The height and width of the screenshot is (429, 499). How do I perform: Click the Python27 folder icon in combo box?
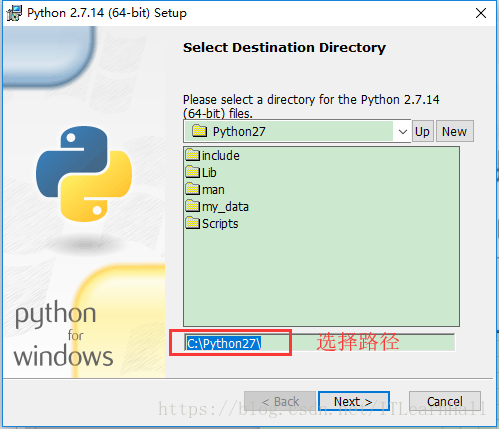point(199,131)
